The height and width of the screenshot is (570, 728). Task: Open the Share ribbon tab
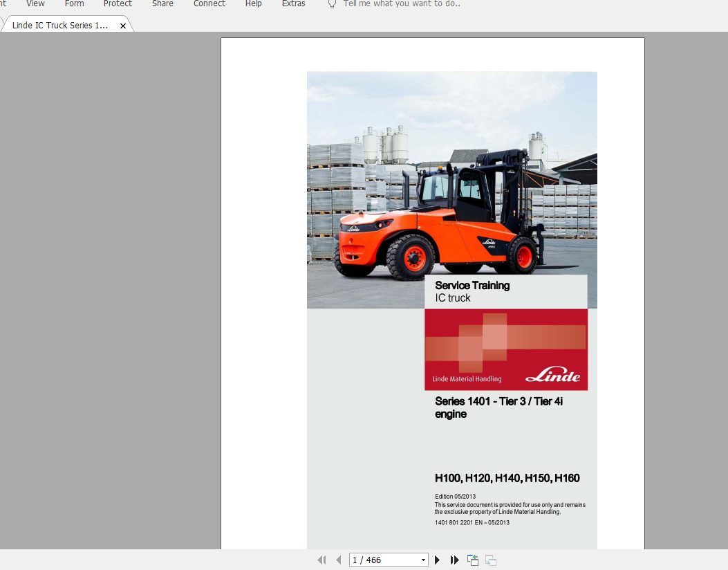[x=162, y=3]
